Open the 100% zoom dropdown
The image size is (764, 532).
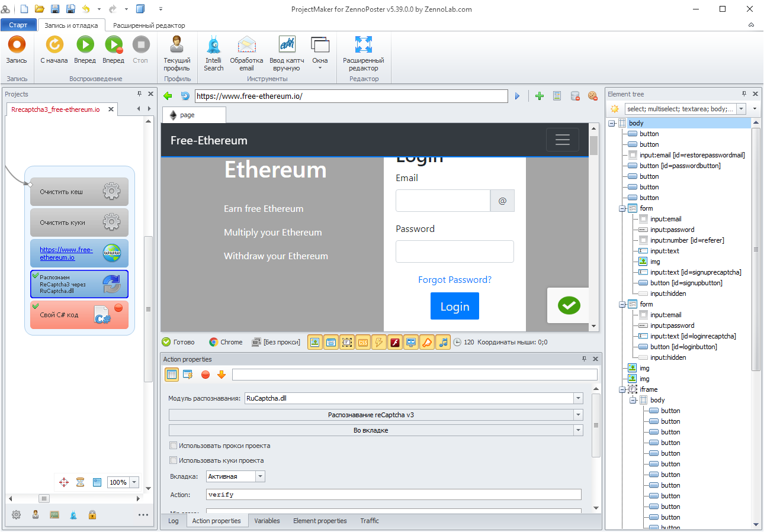134,482
